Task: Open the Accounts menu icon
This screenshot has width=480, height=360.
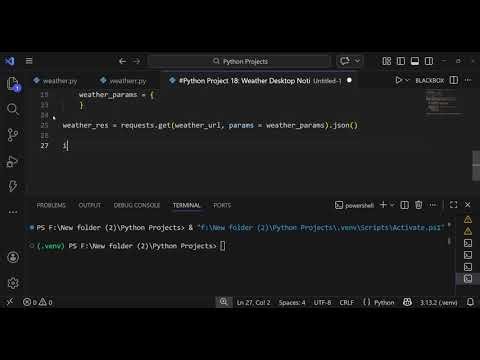Action: [x=13, y=257]
